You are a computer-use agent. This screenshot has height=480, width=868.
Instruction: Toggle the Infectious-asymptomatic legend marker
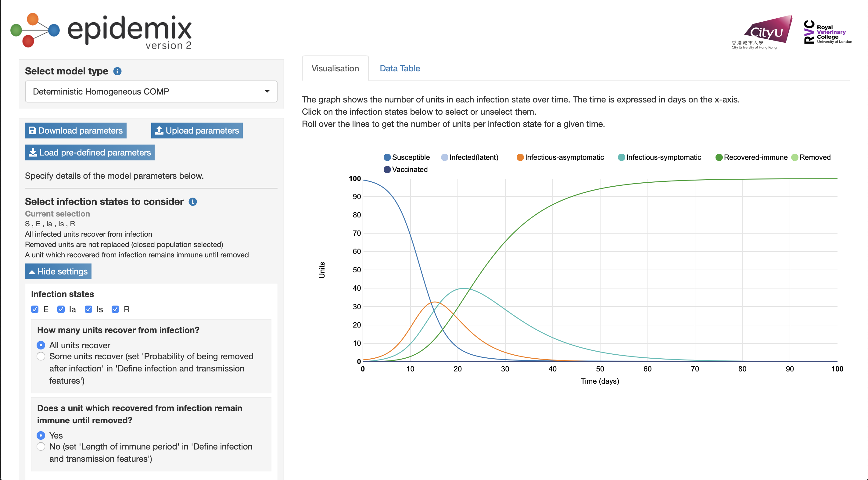520,157
